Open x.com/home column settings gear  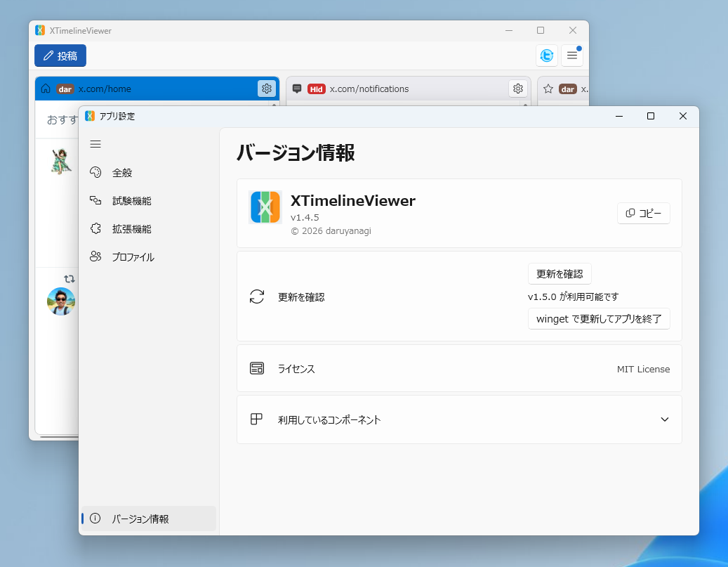[x=267, y=89]
